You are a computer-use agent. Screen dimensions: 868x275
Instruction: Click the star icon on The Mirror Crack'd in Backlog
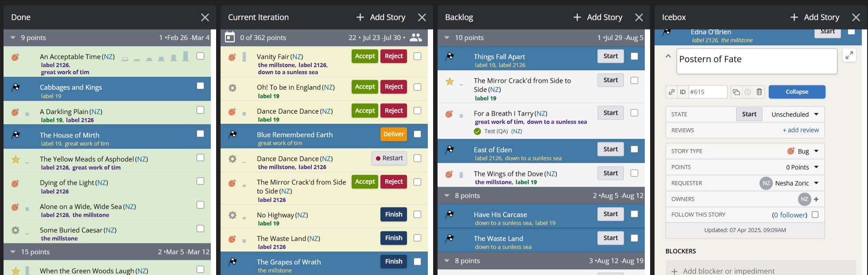pos(449,81)
